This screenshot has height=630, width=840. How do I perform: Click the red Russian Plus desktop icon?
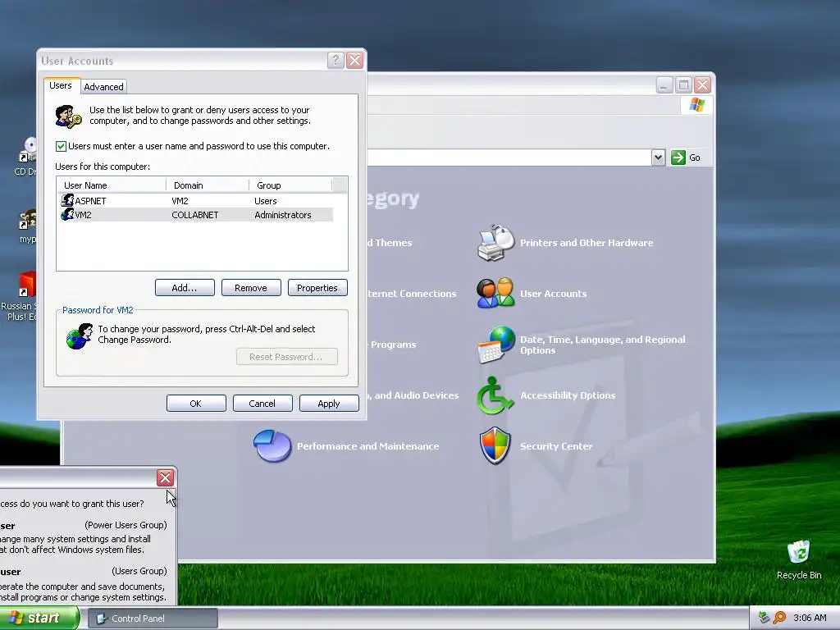(x=27, y=285)
